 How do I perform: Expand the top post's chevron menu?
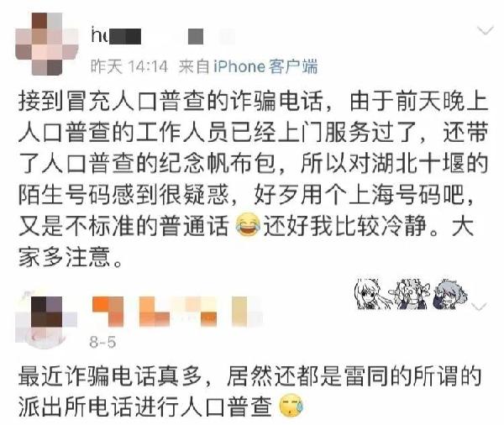point(486,31)
